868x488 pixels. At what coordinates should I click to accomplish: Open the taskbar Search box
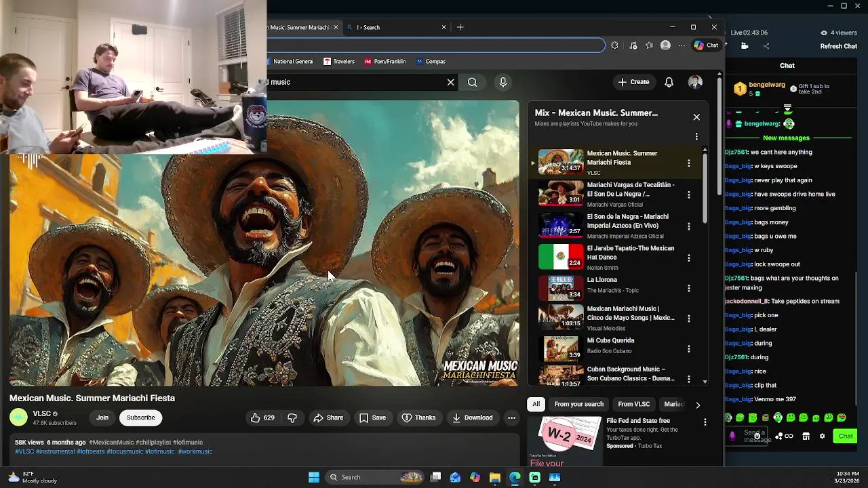pyautogui.click(x=375, y=477)
